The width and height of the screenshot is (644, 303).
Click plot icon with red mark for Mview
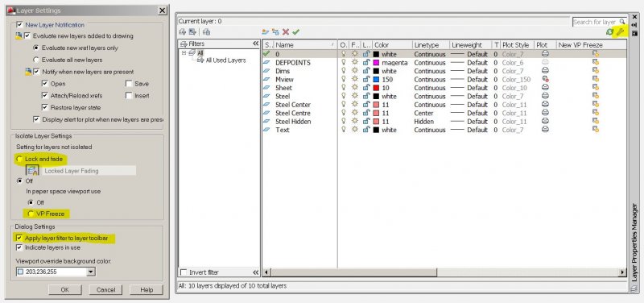(x=545, y=79)
